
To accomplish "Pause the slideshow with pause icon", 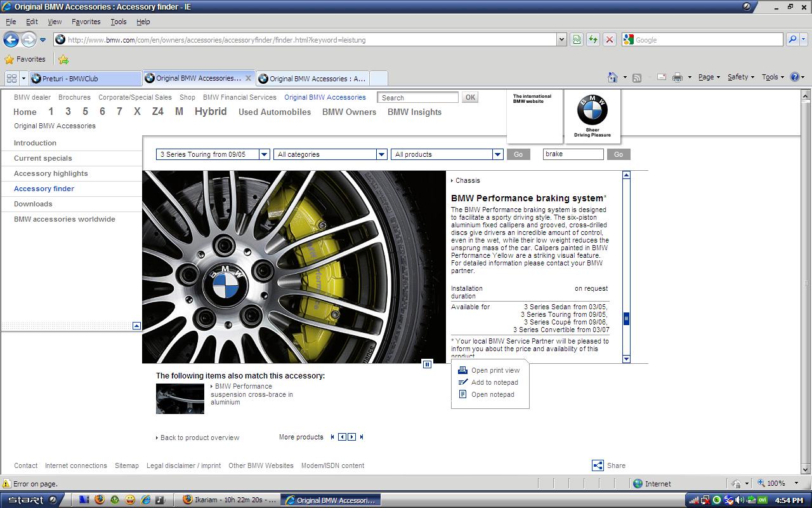I will click(x=427, y=364).
